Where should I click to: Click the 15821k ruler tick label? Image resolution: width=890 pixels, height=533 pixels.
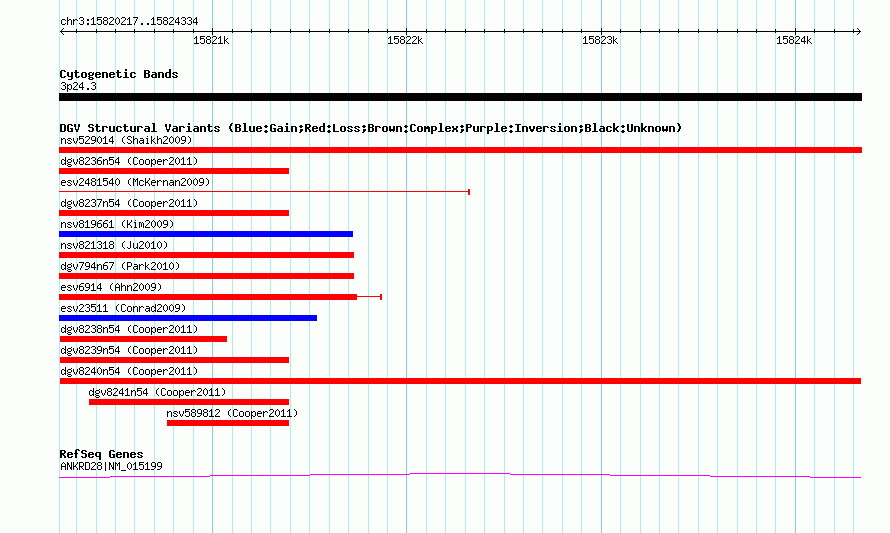point(211,41)
